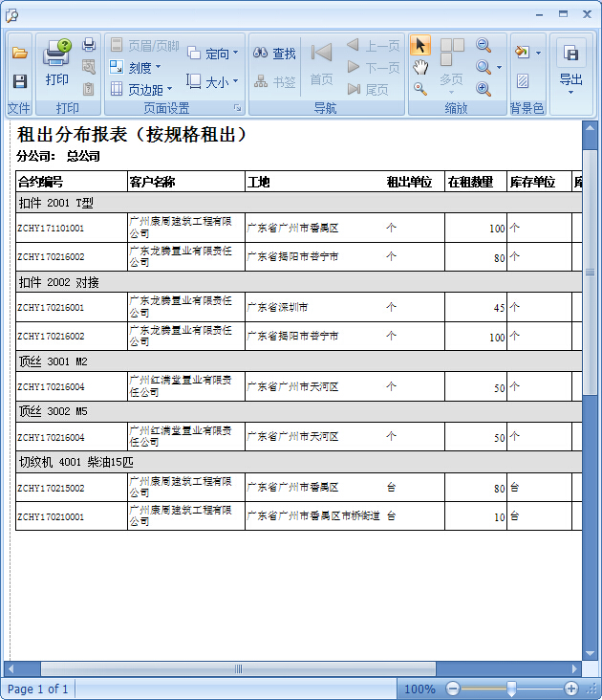Open the zoom level dropdown arrow
The width and height of the screenshot is (602, 700).
499,67
